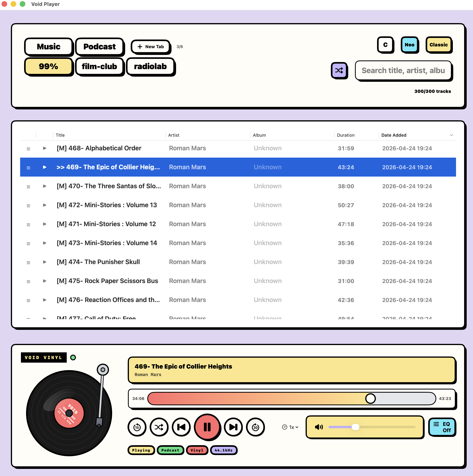Image resolution: width=473 pixels, height=476 pixels.
Task: Jump to next track
Action: pos(233,427)
